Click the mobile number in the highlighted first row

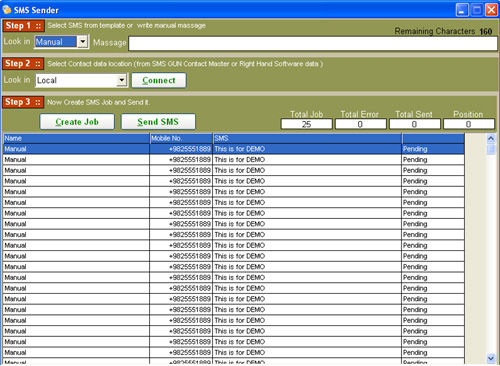pos(181,149)
